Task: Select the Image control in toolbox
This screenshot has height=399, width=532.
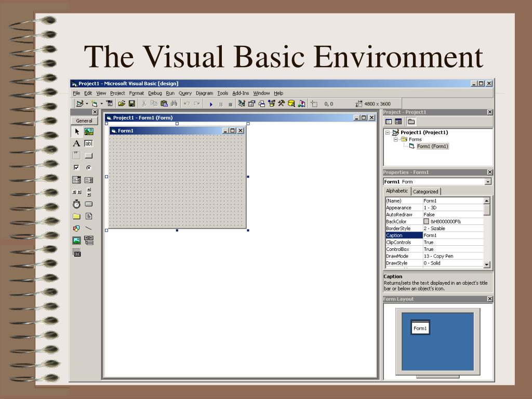Action: point(77,241)
